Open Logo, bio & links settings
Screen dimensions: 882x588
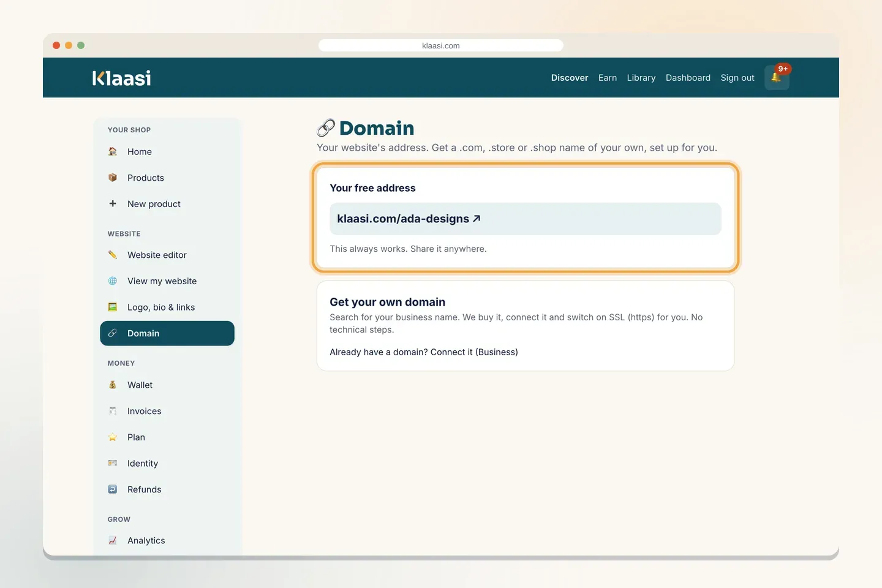167,307
